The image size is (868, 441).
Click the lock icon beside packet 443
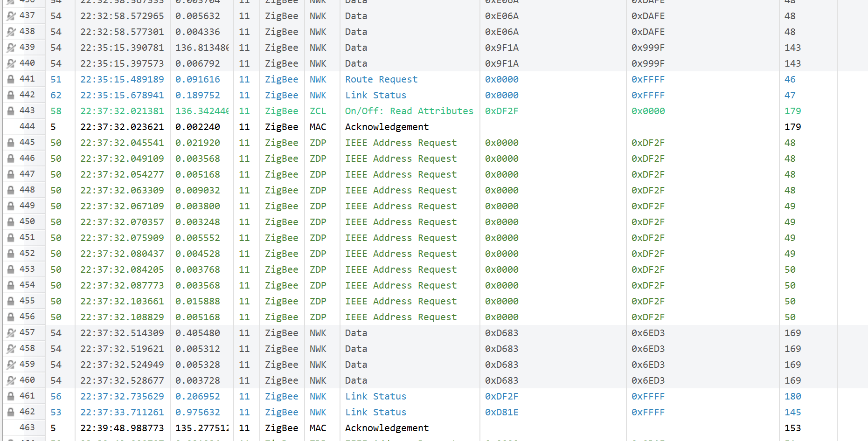11,111
